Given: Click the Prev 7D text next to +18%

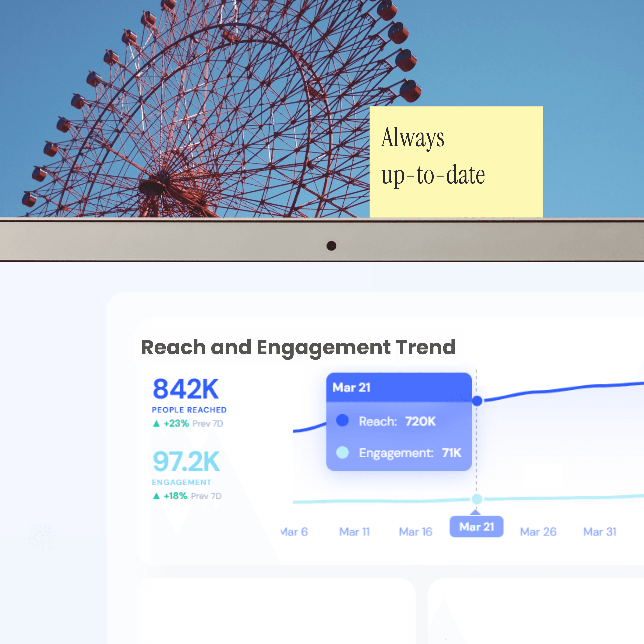Looking at the screenshot, I should tap(206, 496).
